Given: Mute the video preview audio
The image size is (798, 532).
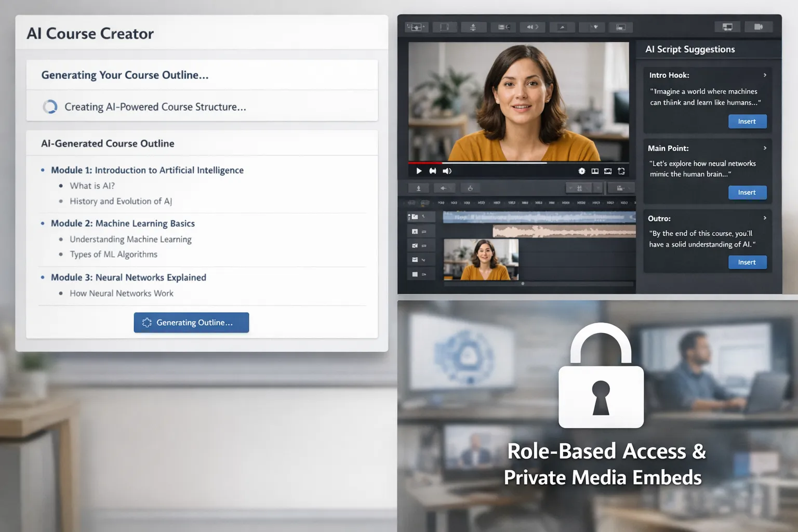Looking at the screenshot, I should 447,170.
